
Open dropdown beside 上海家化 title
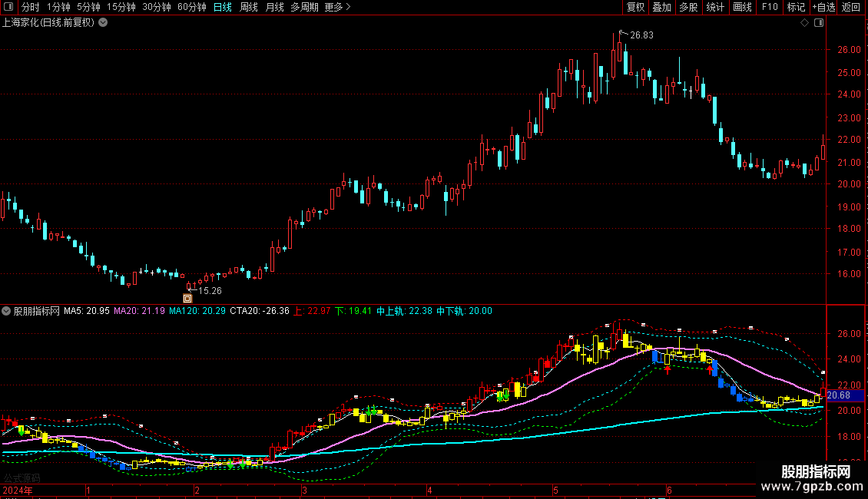coord(103,23)
